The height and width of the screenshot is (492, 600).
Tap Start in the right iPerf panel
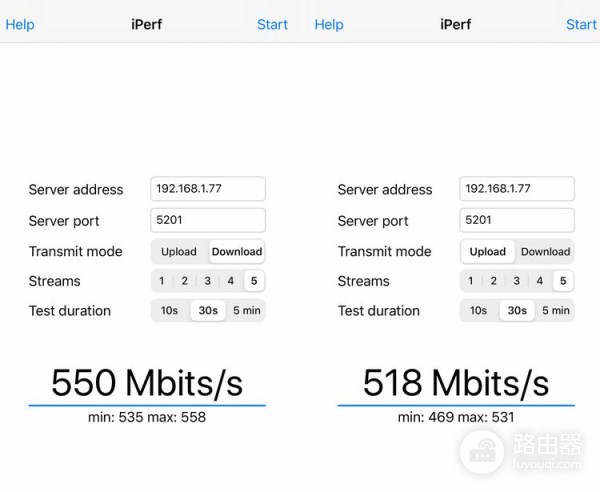pos(581,25)
